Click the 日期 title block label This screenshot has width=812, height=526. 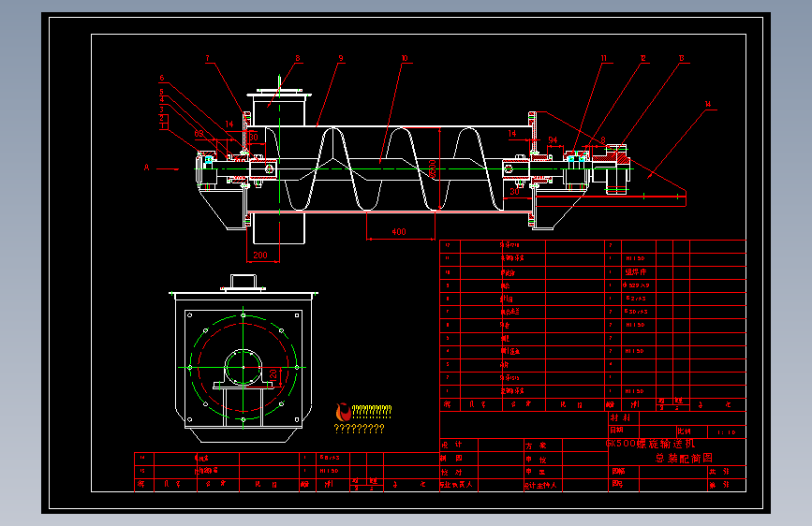click(617, 431)
